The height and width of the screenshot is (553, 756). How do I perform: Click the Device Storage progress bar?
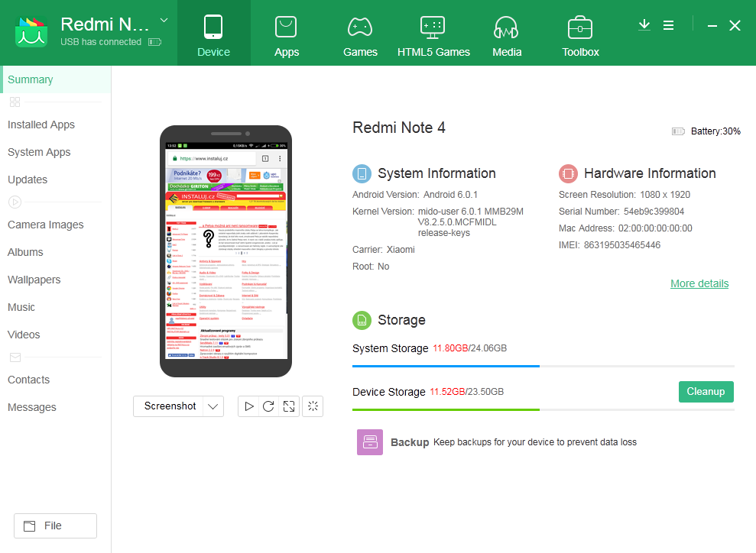point(543,409)
